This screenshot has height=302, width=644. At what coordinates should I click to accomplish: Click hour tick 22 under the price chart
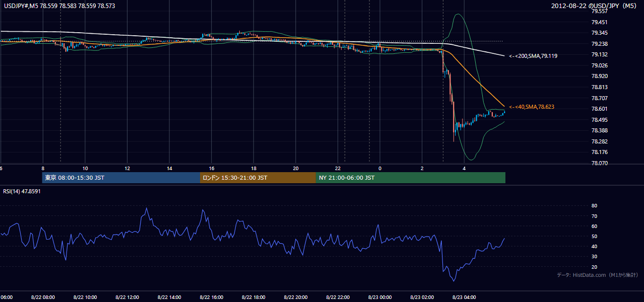click(338, 168)
